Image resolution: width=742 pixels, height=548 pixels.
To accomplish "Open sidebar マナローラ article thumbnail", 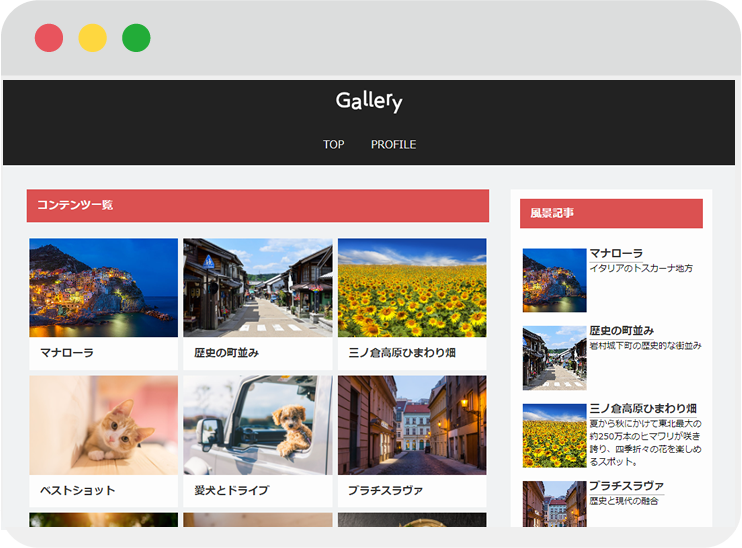I will tap(554, 280).
